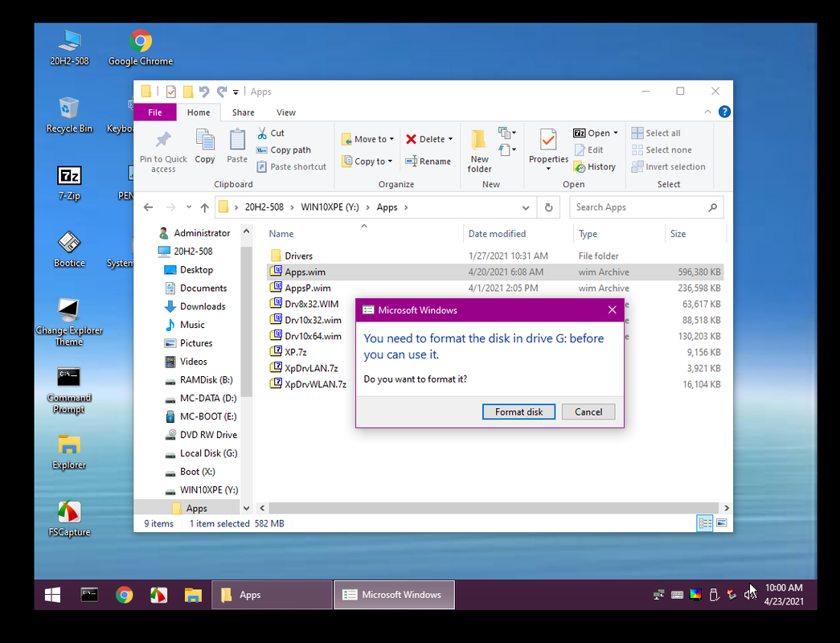Viewport: 840px width, 643px height.
Task: Open recent locations dropdown
Action: [x=189, y=207]
